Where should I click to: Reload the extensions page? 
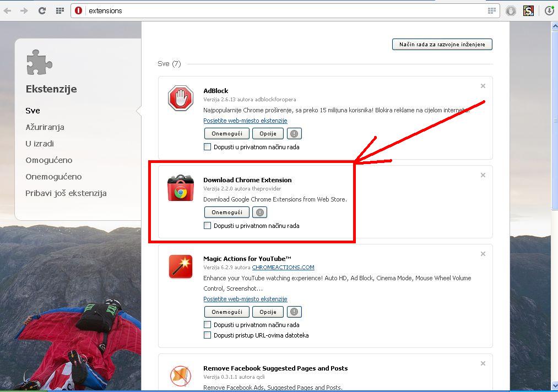coord(42,10)
